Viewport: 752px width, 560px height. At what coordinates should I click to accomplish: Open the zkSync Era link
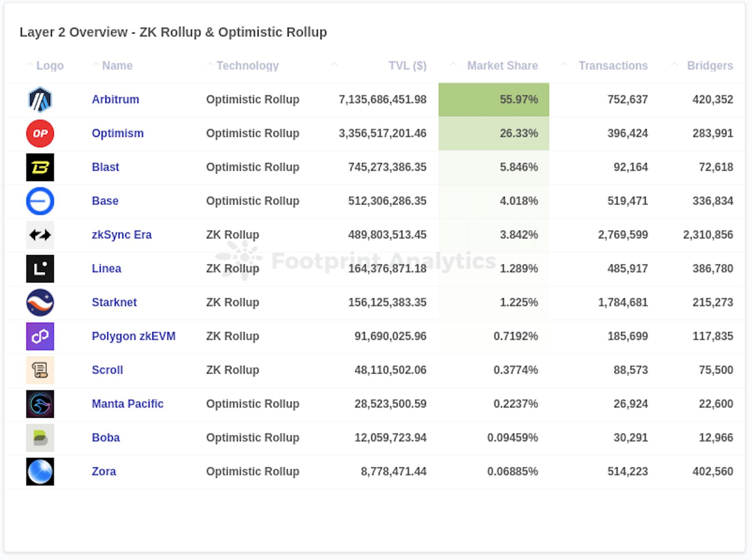pyautogui.click(x=122, y=235)
